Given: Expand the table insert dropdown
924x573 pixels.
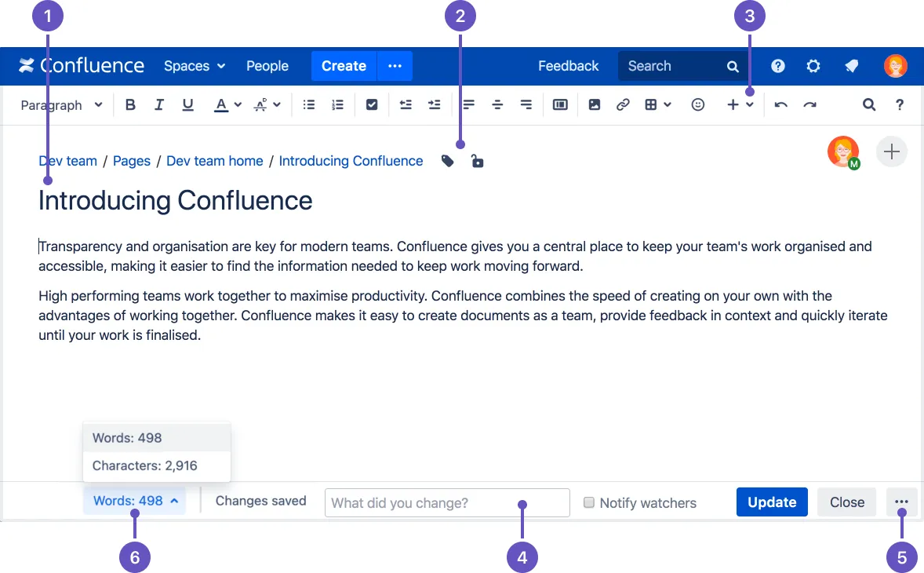Looking at the screenshot, I should pyautogui.click(x=668, y=104).
